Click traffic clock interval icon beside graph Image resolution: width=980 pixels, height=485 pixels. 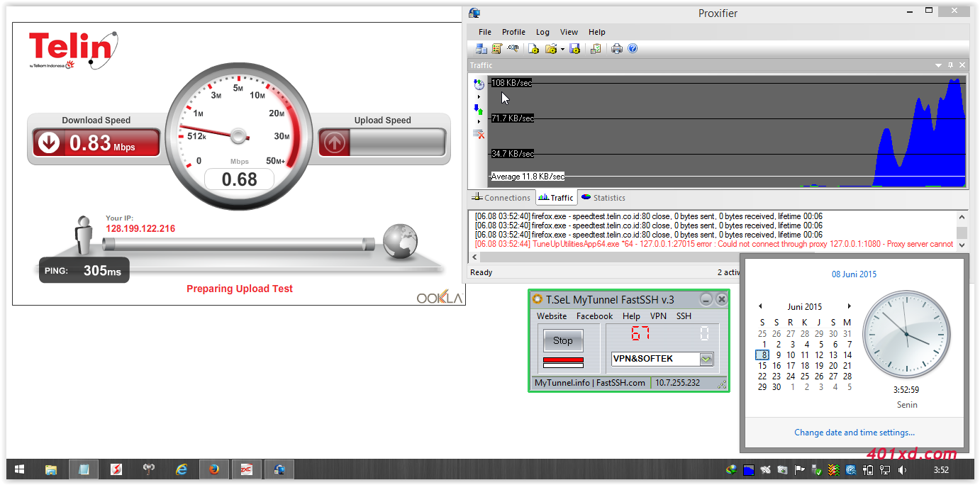[479, 84]
